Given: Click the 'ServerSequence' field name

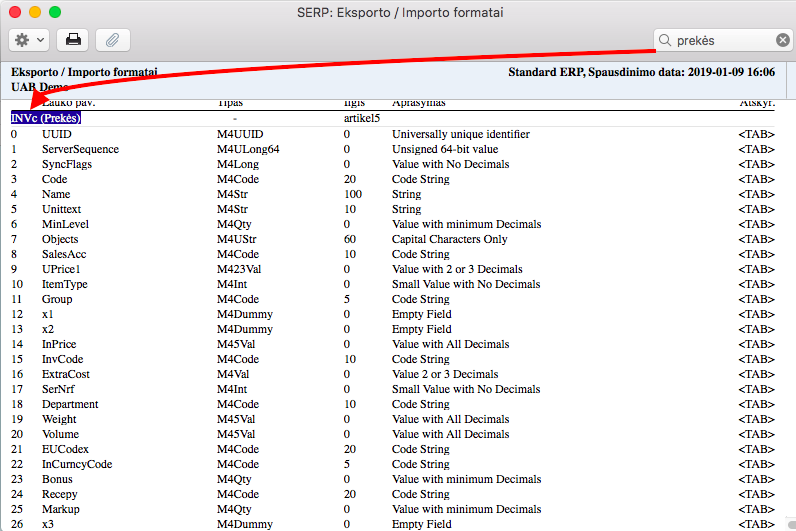Looking at the screenshot, I should (80, 149).
